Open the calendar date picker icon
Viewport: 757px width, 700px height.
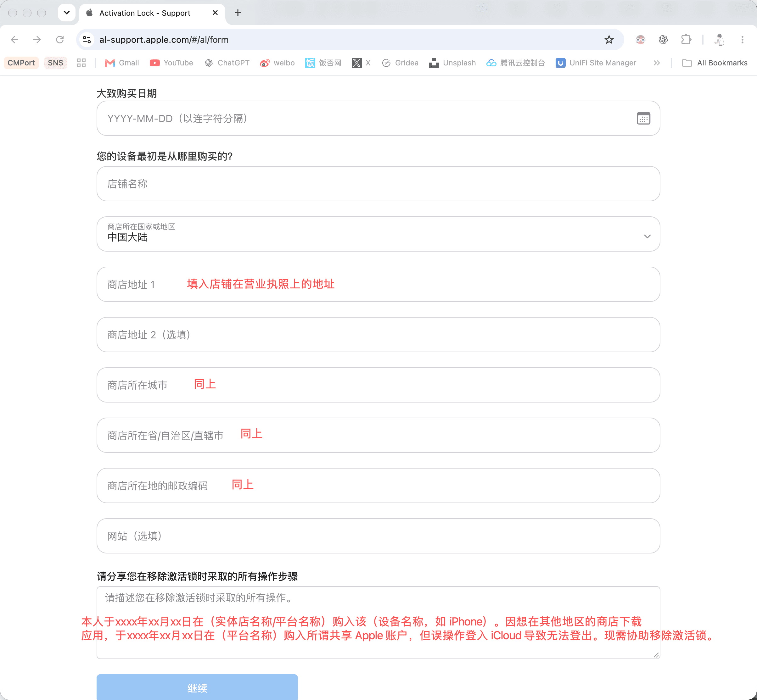coord(643,119)
